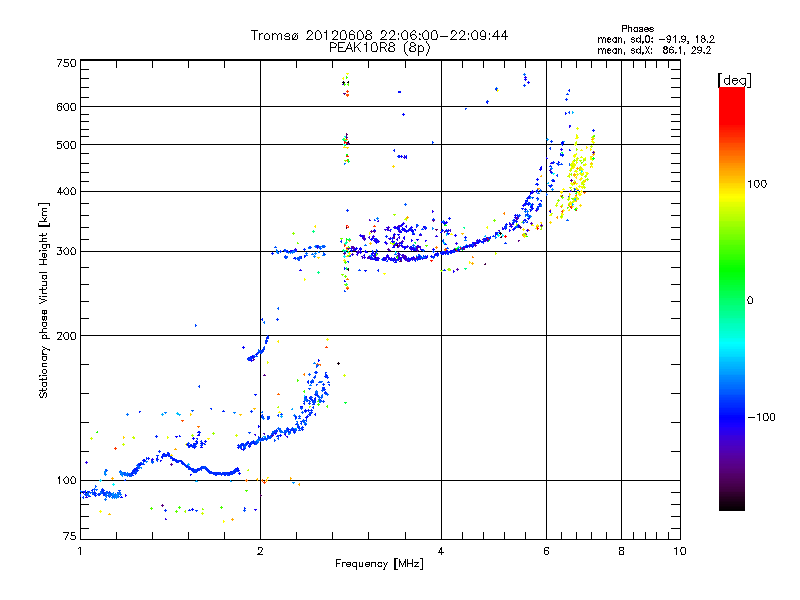The image size is (800, 600).
Task: Click the y-axis tick label '600'
Action: tap(66, 107)
